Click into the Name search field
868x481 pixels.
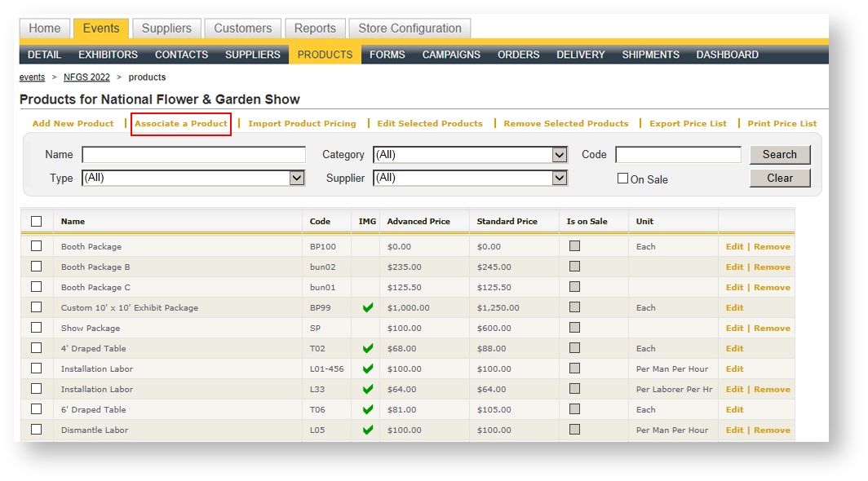[193, 155]
